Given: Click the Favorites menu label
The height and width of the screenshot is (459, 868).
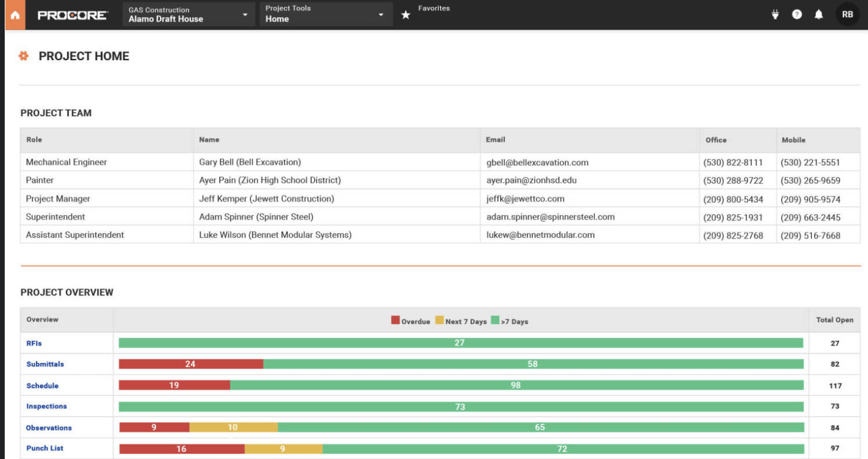Looking at the screenshot, I should [x=434, y=8].
